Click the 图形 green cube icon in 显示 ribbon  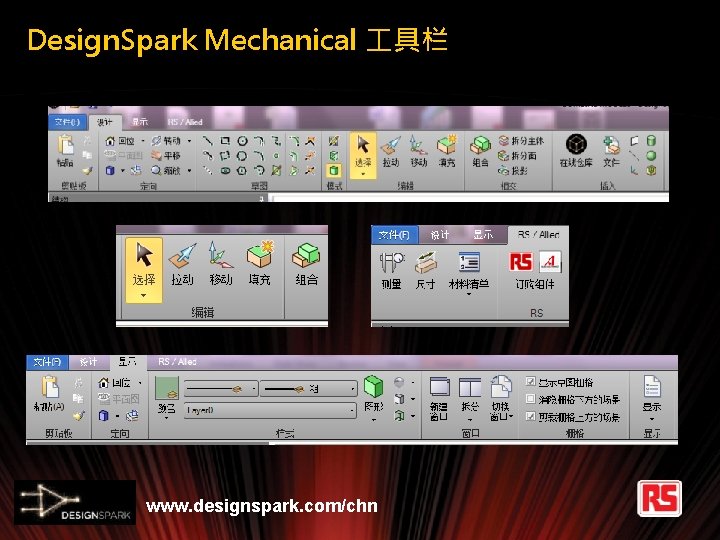(373, 386)
